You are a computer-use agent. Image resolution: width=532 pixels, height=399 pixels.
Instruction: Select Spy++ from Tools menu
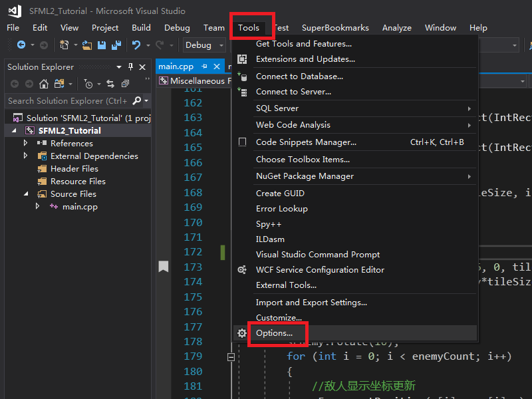[355, 224]
